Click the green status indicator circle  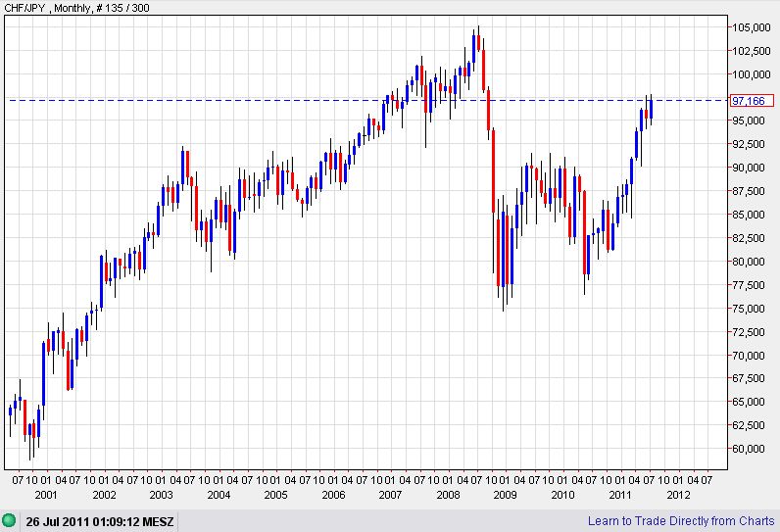click(9, 520)
